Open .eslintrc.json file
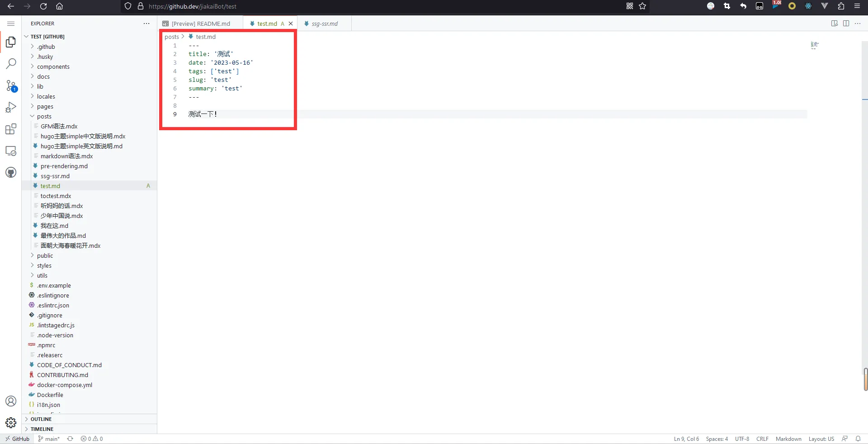868x444 pixels. (90, 305)
